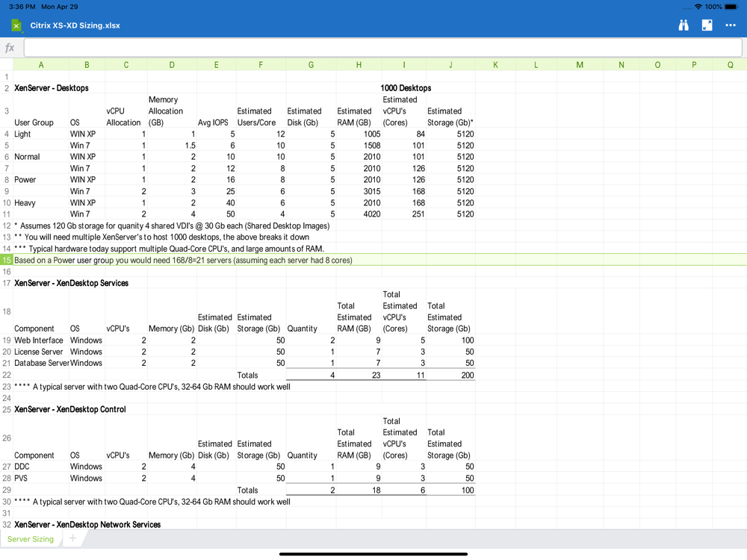Tap the Wi-Fi status icon
747x560 pixels.
pyautogui.click(x=698, y=7)
